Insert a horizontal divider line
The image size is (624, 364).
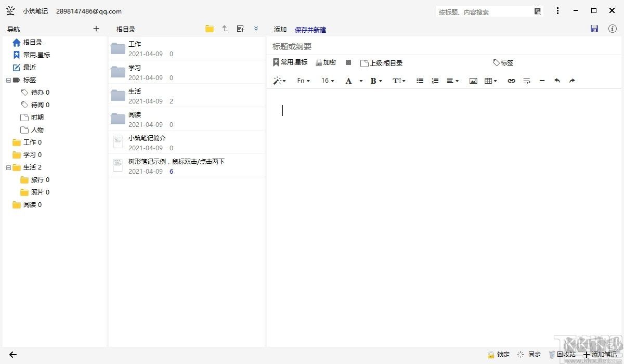click(541, 81)
